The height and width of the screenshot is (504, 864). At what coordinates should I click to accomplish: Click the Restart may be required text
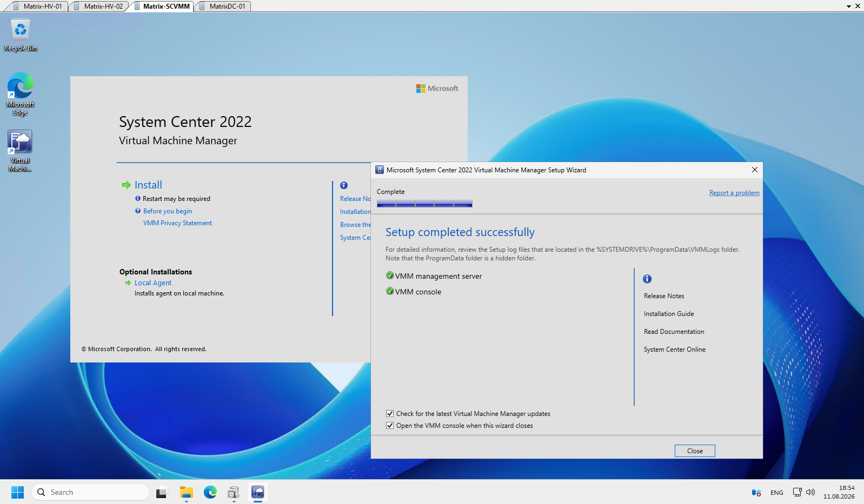pyautogui.click(x=176, y=199)
